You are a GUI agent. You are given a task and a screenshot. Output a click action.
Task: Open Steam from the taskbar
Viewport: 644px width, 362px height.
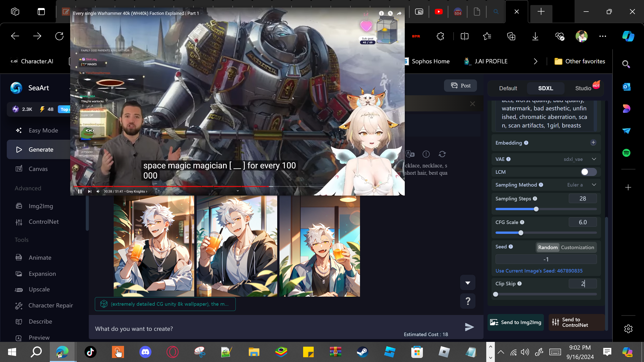tap(363, 352)
